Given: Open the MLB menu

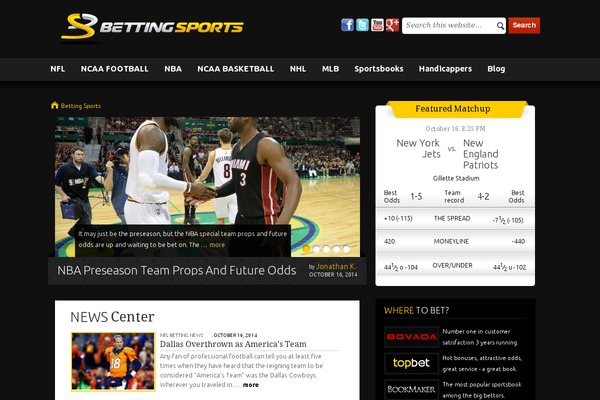Looking at the screenshot, I should [330, 69].
